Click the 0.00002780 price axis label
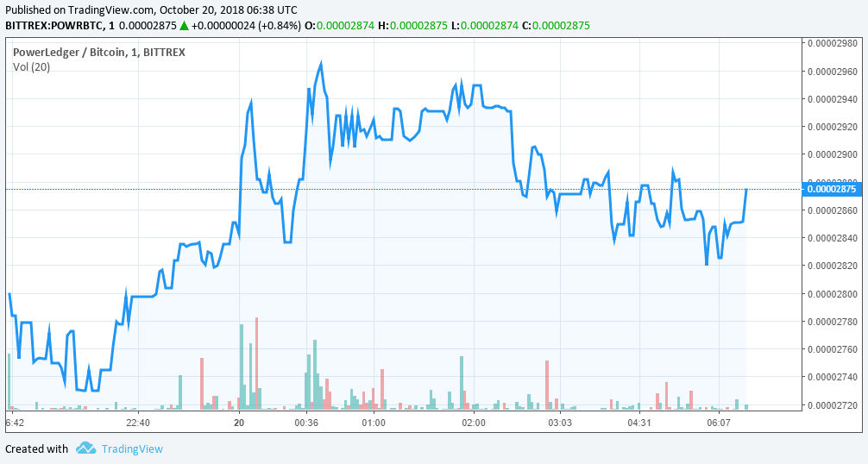868x464 pixels. point(832,322)
